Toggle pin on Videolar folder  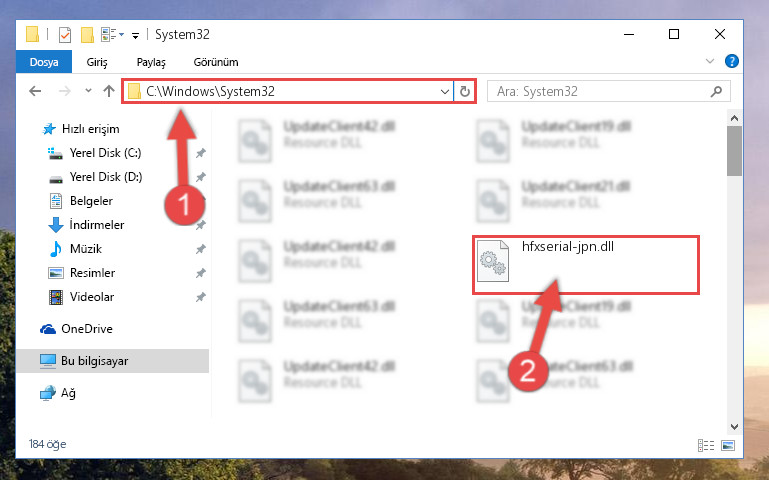click(x=201, y=297)
